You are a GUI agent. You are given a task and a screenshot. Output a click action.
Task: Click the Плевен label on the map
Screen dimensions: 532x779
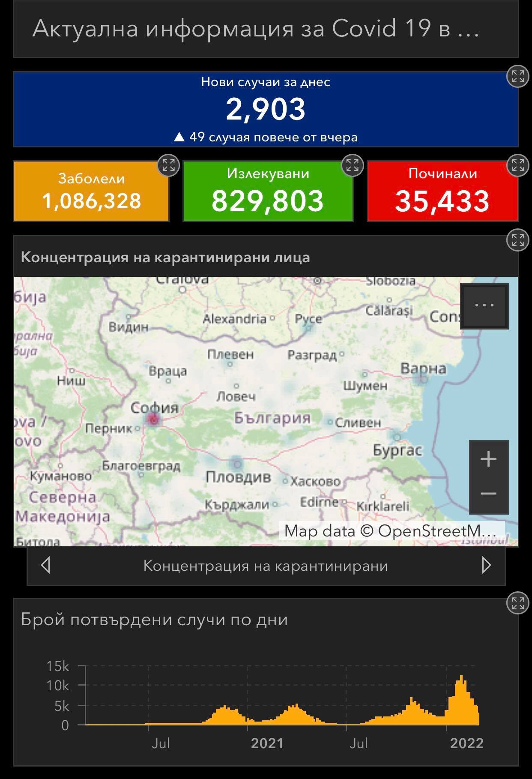(x=230, y=354)
